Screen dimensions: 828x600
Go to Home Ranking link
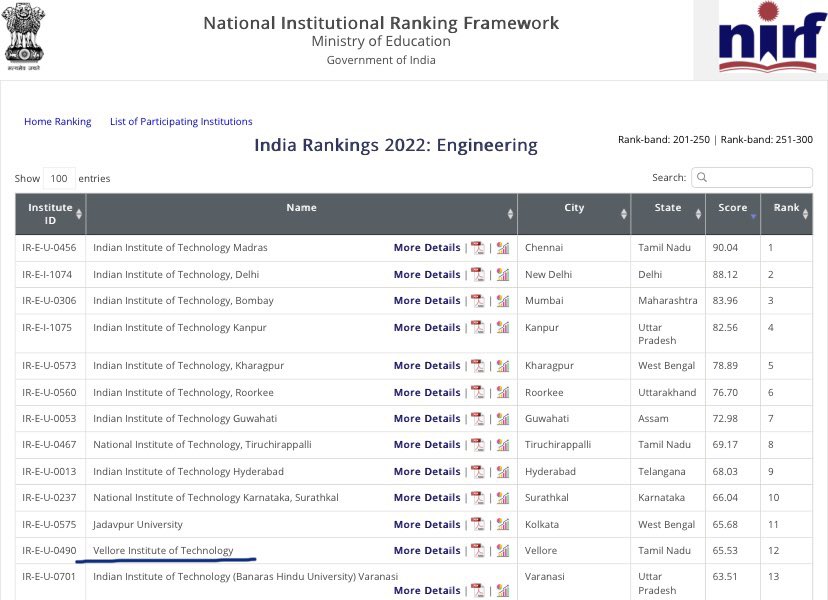(58, 121)
